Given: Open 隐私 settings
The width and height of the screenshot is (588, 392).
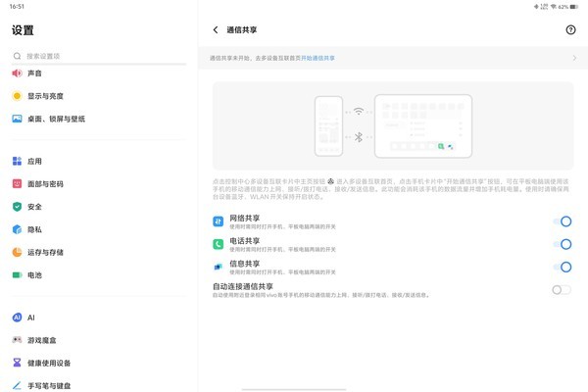Looking at the screenshot, I should (x=99, y=229).
